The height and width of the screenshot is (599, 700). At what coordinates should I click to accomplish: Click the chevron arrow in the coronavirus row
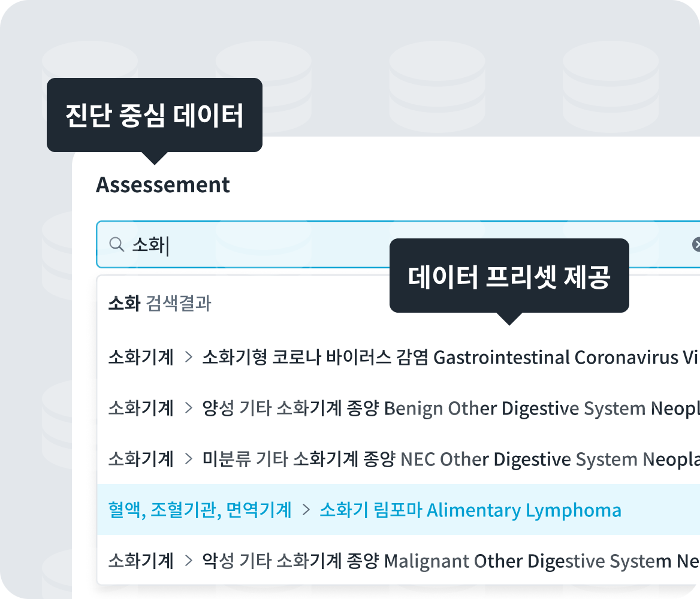(188, 358)
